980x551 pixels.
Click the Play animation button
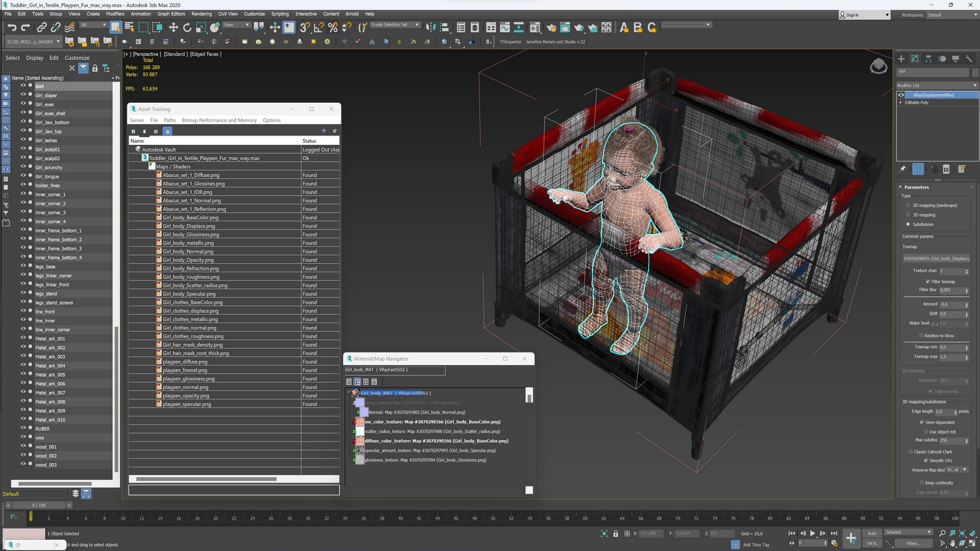tap(813, 533)
